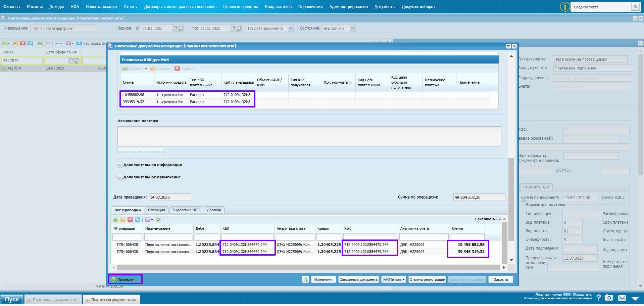Click the calendar icon in Дата оформления filter
The image size is (644, 306).
click(71, 60)
